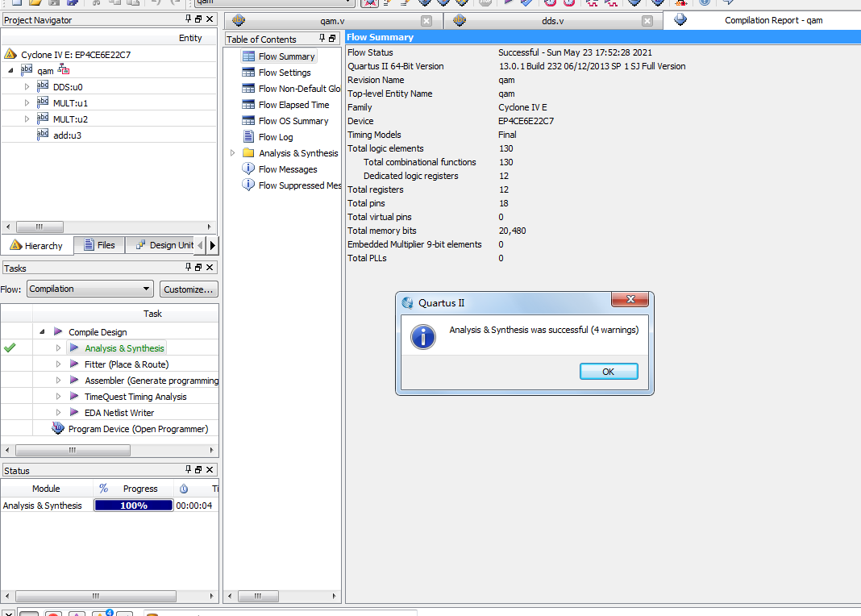861x616 pixels.
Task: Select Analysis & Synthesis task label
Action: [x=124, y=348]
